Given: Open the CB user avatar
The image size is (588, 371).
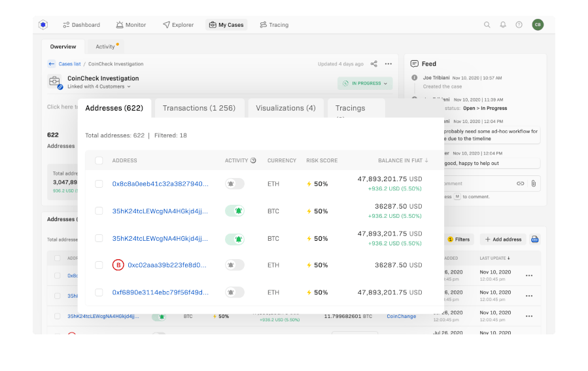Looking at the screenshot, I should point(538,25).
